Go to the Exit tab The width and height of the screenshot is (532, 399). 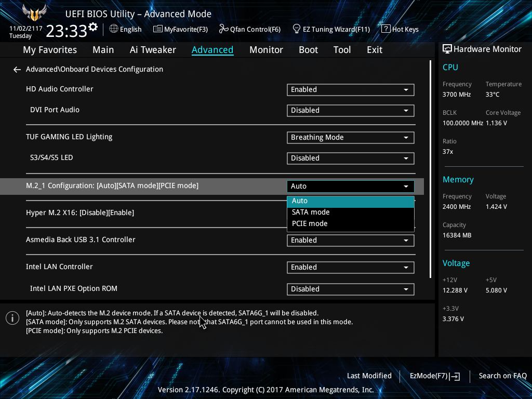(x=375, y=50)
